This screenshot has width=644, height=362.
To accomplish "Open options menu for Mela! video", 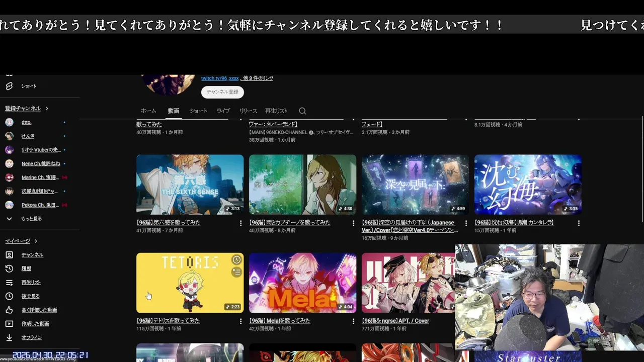I will tap(353, 321).
